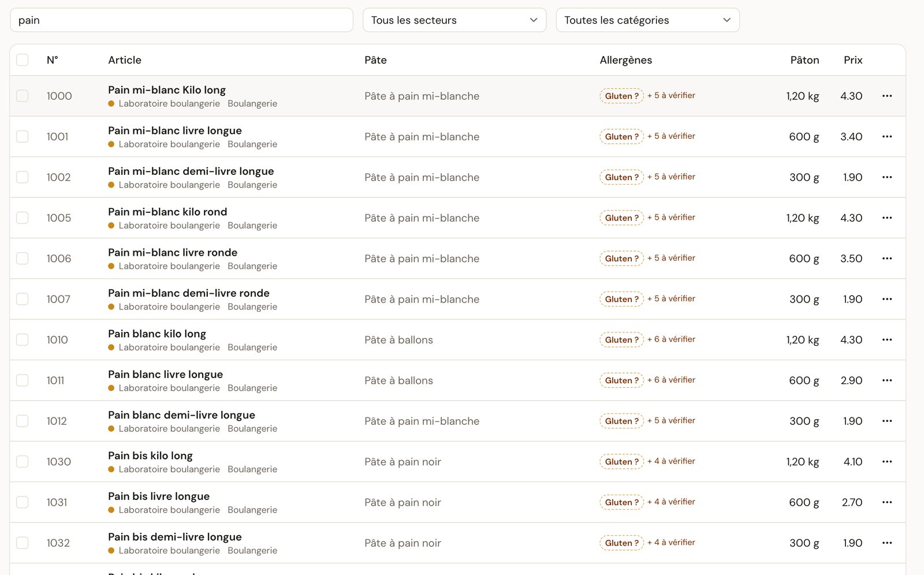924x575 pixels.
Task: Open article 'Pain blanc kilo long'
Action: (157, 334)
